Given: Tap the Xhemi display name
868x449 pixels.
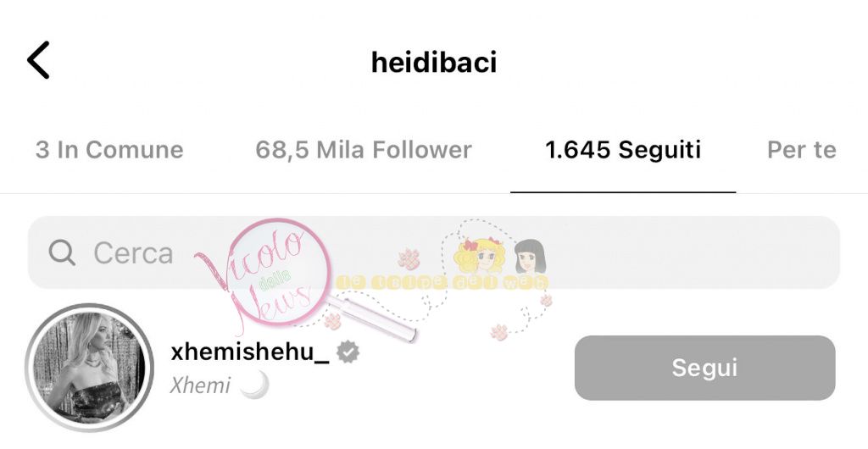Looking at the screenshot, I should (x=200, y=385).
